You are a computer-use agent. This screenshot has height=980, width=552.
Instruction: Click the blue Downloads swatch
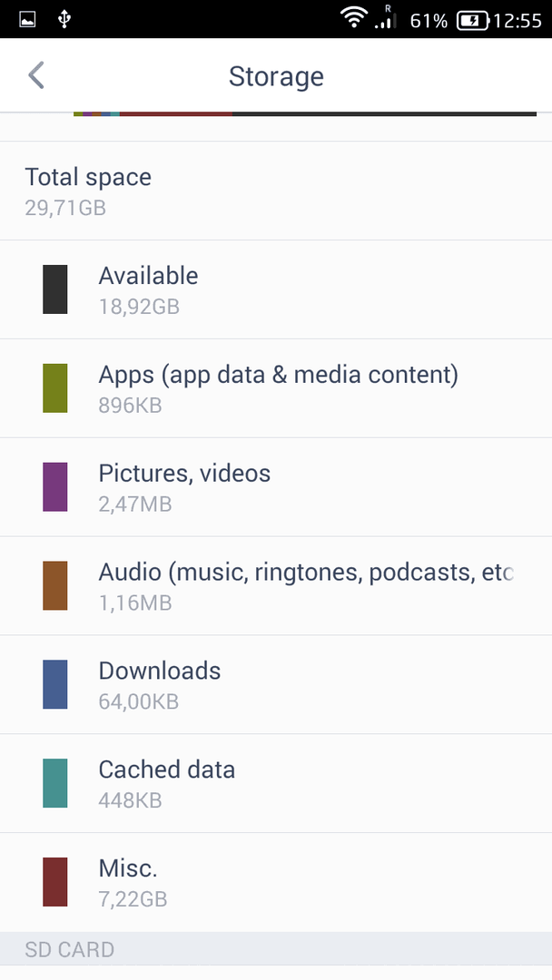pyautogui.click(x=55, y=684)
